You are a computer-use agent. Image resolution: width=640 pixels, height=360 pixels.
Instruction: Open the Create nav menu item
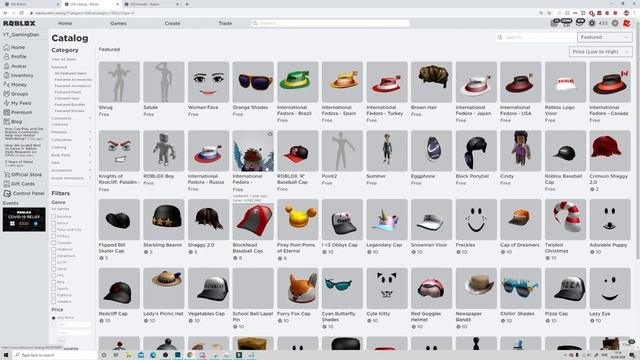(x=172, y=23)
